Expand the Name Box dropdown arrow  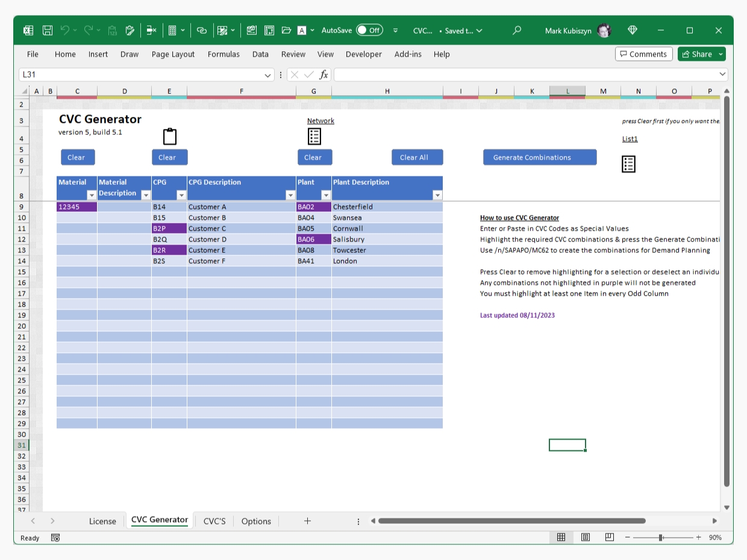pos(268,75)
